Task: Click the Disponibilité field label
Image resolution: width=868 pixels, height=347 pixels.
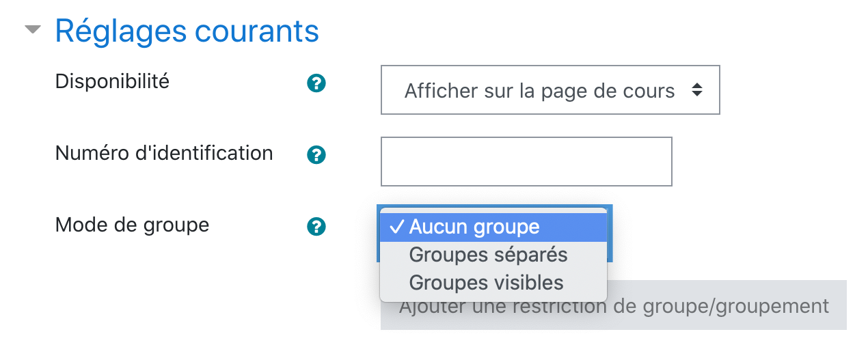Action: click(112, 82)
